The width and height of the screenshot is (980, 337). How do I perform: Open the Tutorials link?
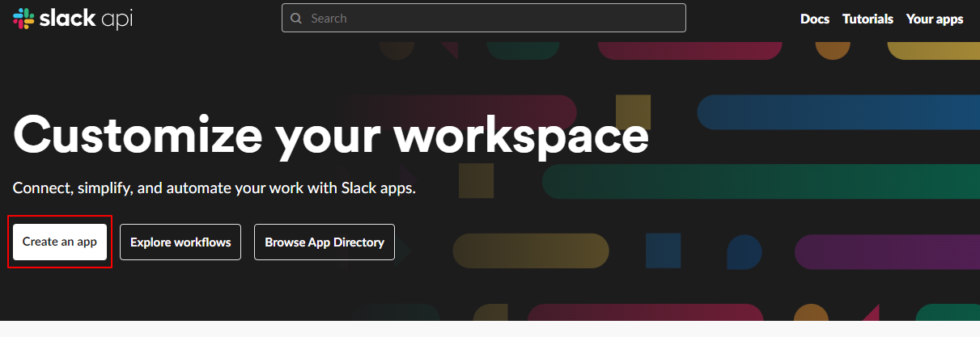(868, 19)
